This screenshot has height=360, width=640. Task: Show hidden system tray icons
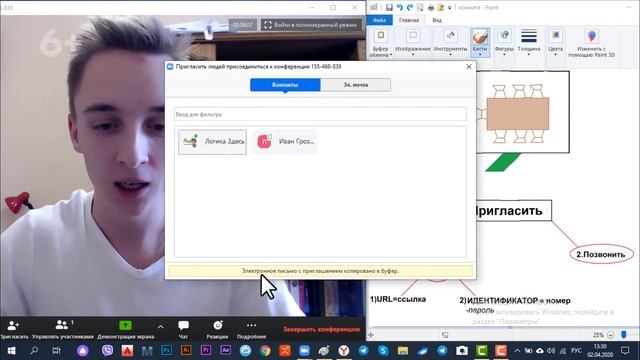(517, 351)
